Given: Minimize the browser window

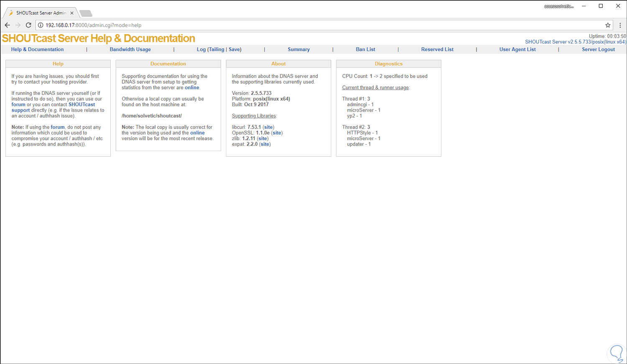Looking at the screenshot, I should click(584, 6).
